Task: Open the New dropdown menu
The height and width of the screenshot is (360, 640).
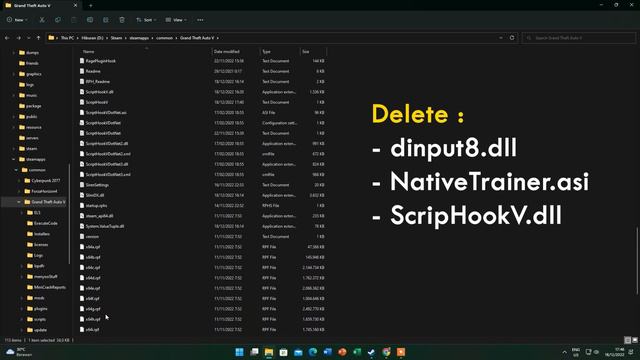Action: pyautogui.click(x=17, y=20)
